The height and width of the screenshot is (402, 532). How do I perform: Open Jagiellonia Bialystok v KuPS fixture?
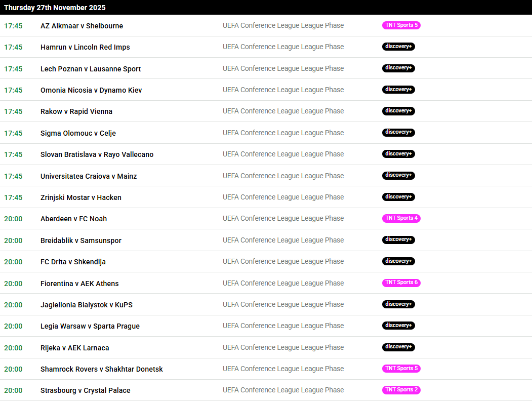pos(87,305)
